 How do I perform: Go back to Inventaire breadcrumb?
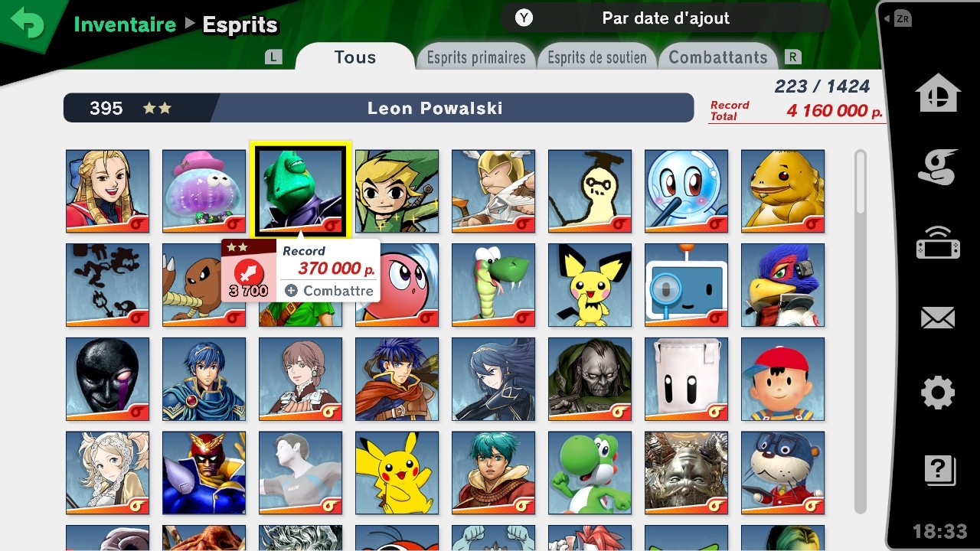pyautogui.click(x=125, y=24)
